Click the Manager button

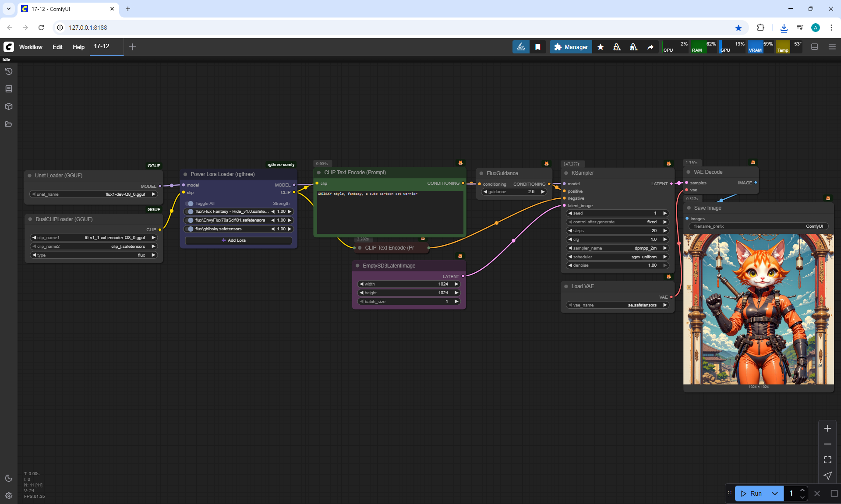571,47
